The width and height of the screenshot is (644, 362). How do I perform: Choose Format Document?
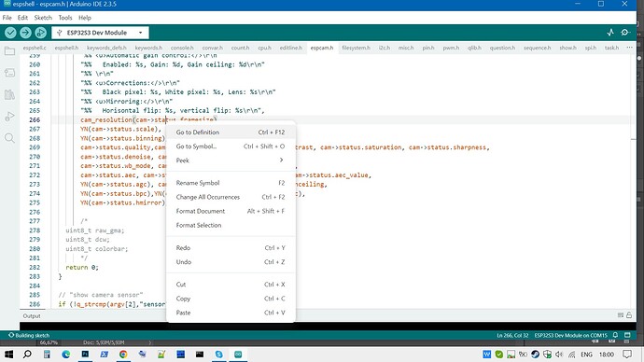(231, 211)
